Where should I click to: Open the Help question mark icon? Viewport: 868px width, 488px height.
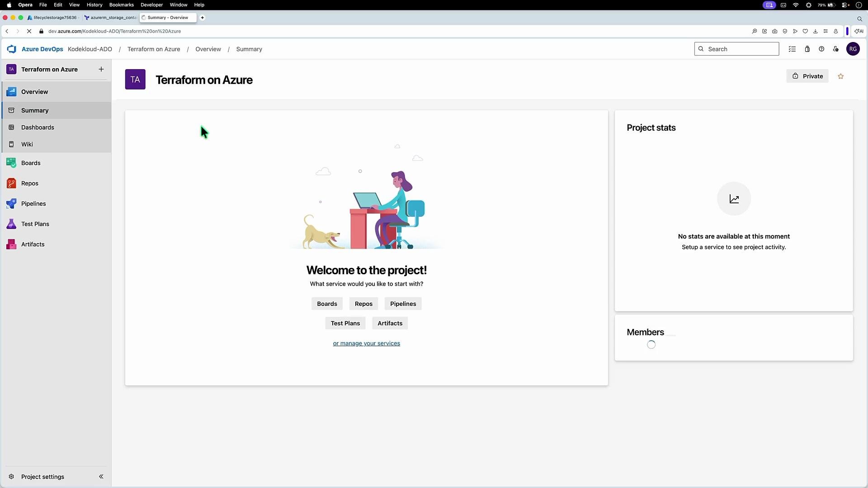tap(821, 49)
